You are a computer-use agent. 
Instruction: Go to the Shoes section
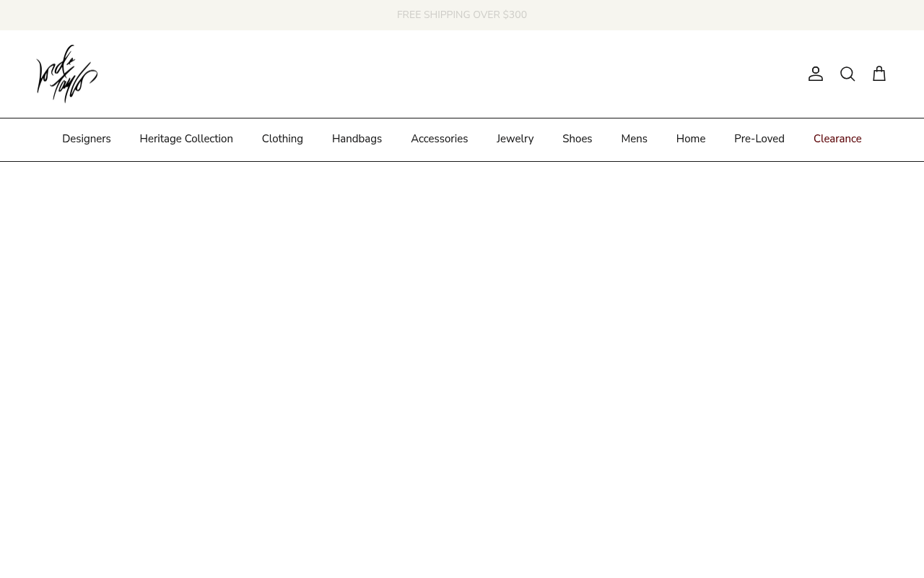coord(577,139)
